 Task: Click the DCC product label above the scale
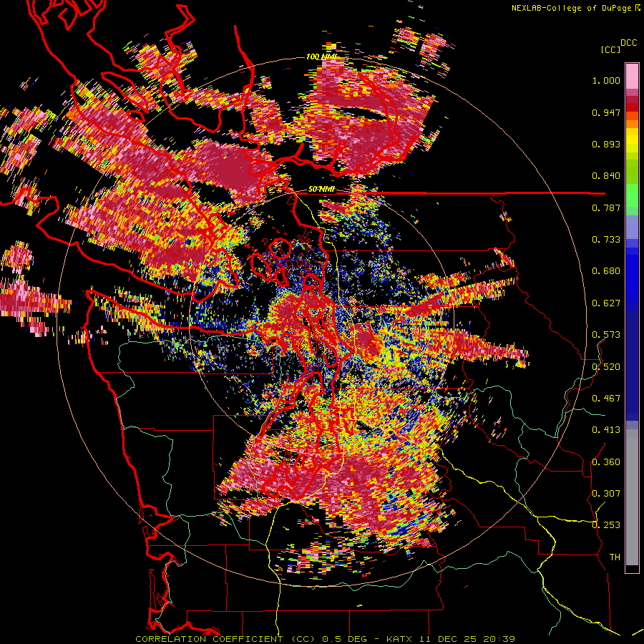(629, 43)
